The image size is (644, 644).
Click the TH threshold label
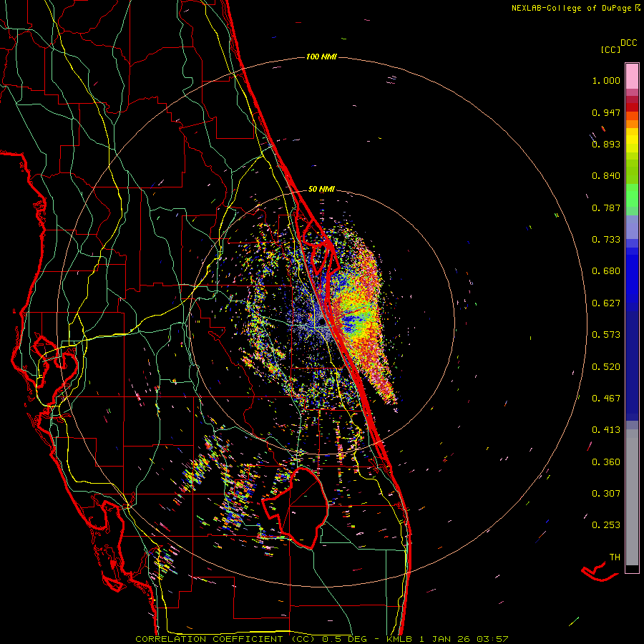tap(615, 557)
